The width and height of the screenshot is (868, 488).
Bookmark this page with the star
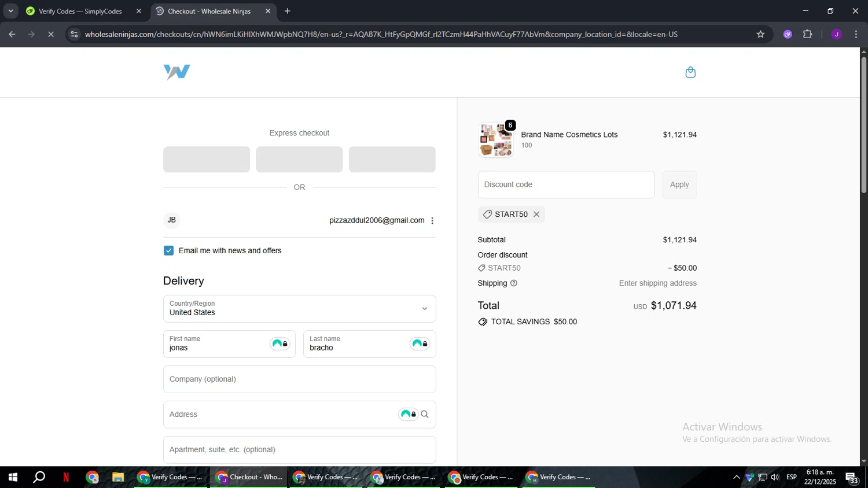tap(760, 34)
